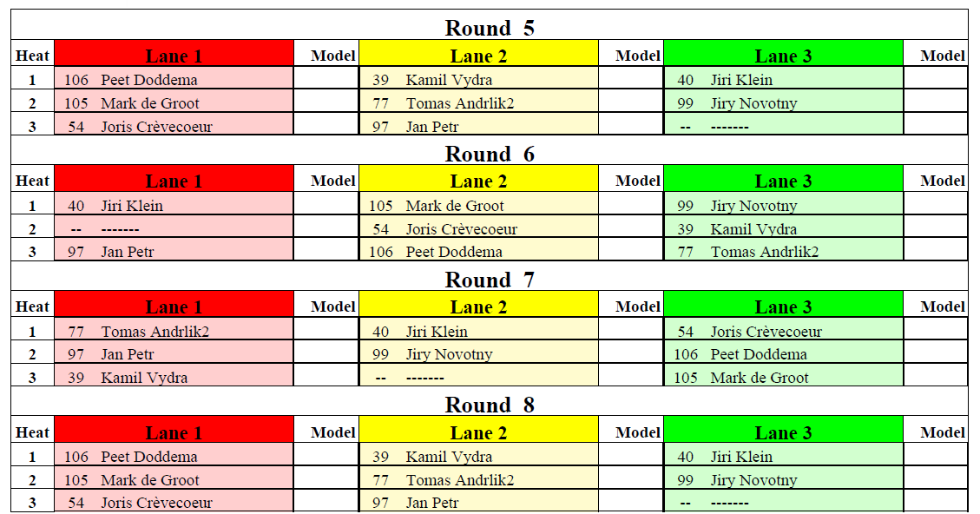Select the red Lane 1 header in Round 6
The height and width of the screenshot is (514, 980).
pos(174,180)
